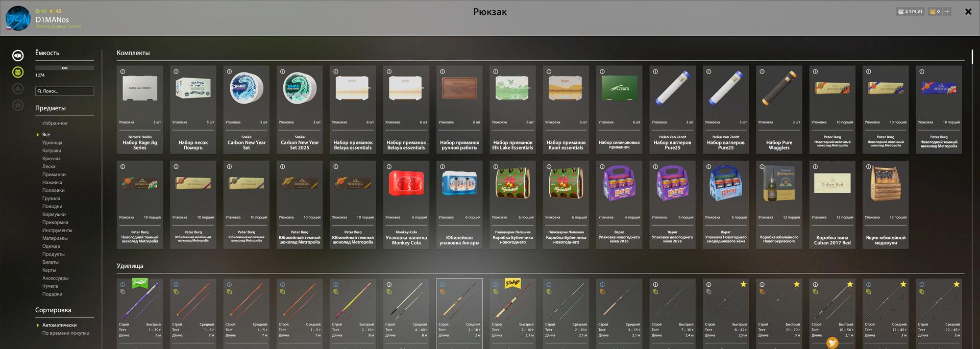Filter items by Катушки category
The width and height of the screenshot is (980, 349).
coord(52,151)
